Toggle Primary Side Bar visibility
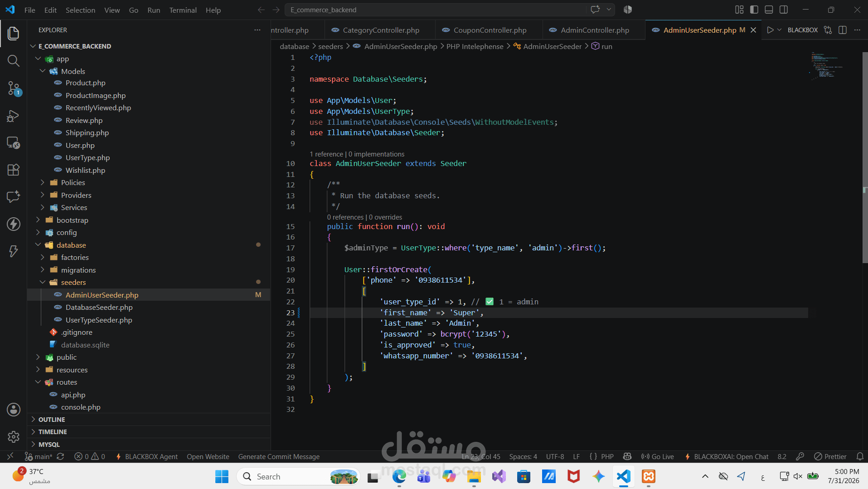This screenshot has width=868, height=489. point(754,10)
